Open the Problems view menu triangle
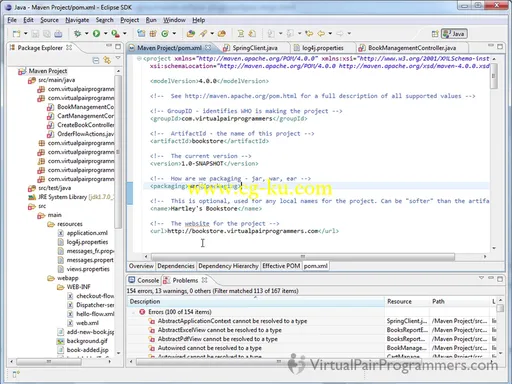 (481, 278)
